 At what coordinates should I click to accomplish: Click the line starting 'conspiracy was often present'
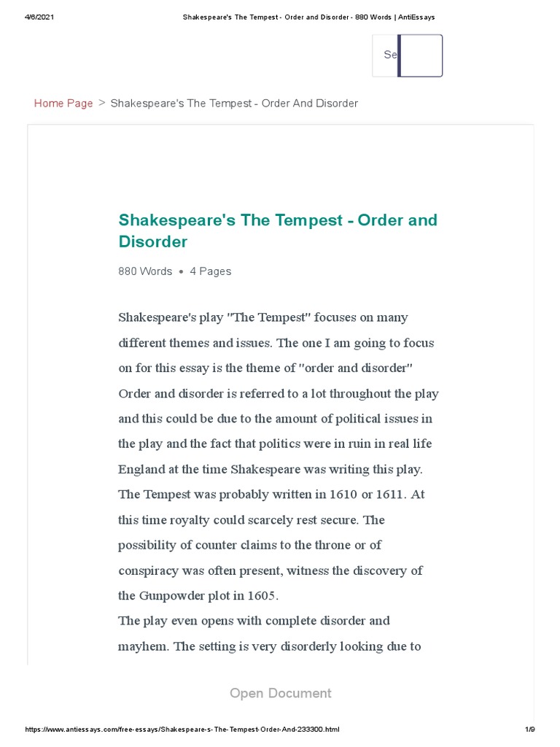coord(270,570)
